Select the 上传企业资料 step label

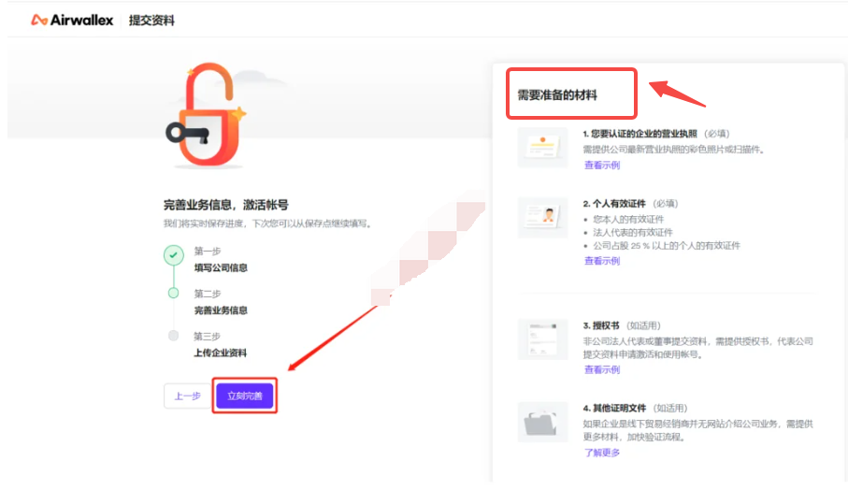coord(221,353)
